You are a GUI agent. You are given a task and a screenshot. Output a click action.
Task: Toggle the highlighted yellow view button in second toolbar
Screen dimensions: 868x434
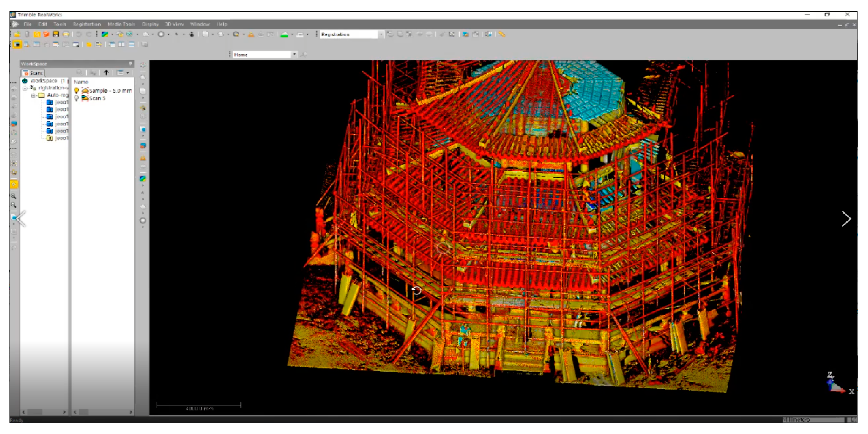coord(17,44)
